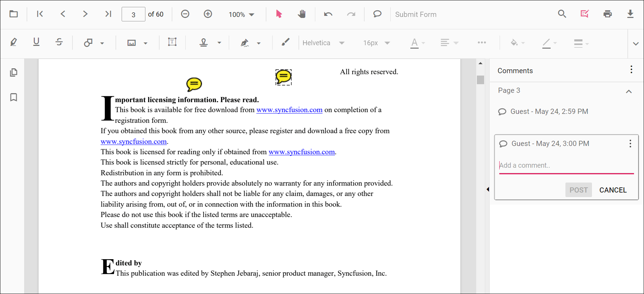Select the Pan hand tool
The height and width of the screenshot is (294, 644).
(301, 14)
